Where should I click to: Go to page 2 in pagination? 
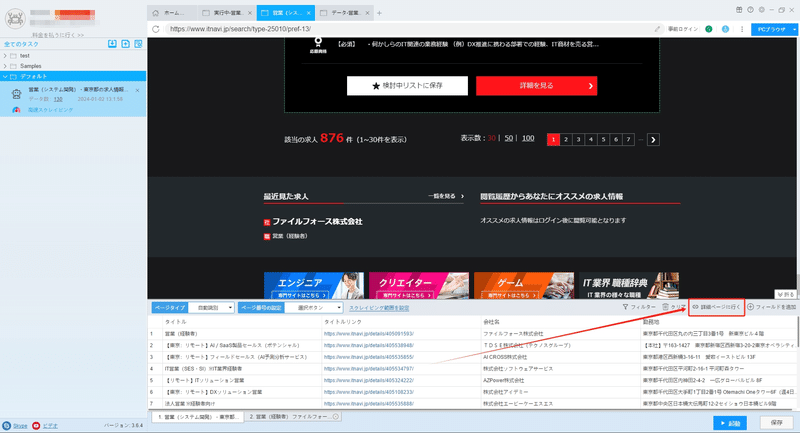566,139
